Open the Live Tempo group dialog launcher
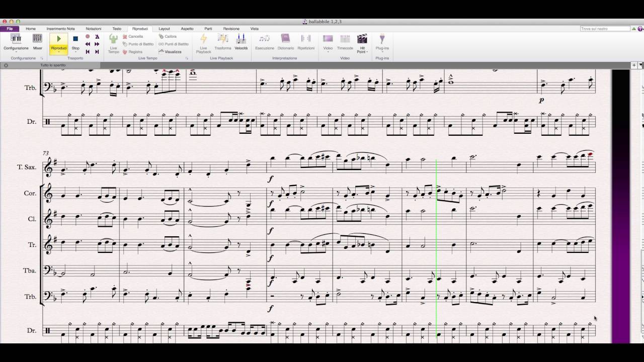Viewport: 644px width, 362px height. coord(187,58)
